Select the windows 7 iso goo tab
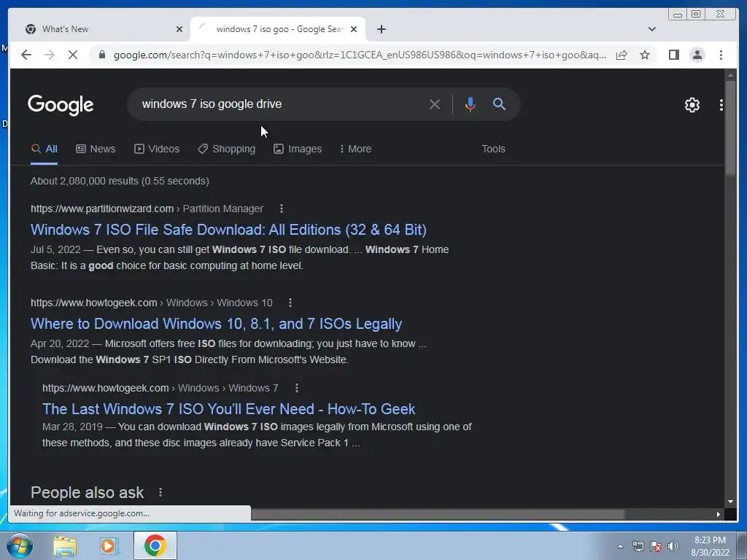Viewport: 747px width, 560px height. (x=278, y=29)
